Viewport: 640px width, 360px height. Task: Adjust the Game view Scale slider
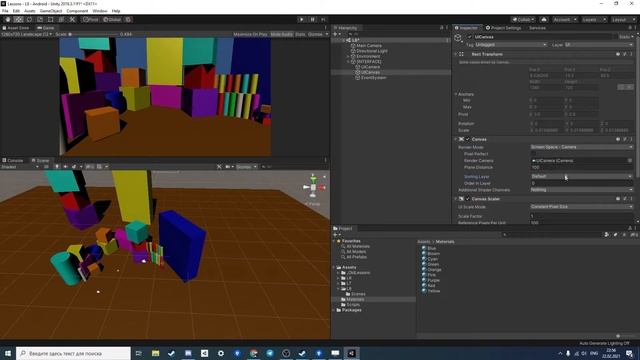click(x=94, y=34)
